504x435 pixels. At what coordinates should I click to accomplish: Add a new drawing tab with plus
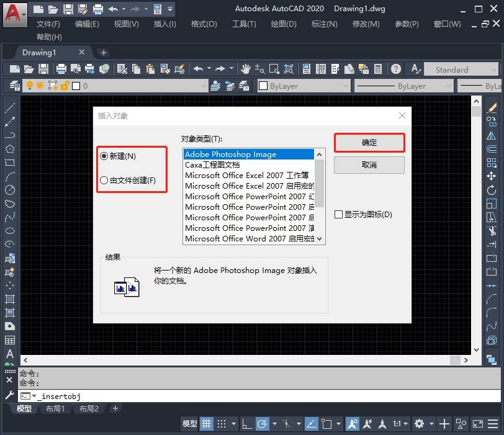(104, 52)
